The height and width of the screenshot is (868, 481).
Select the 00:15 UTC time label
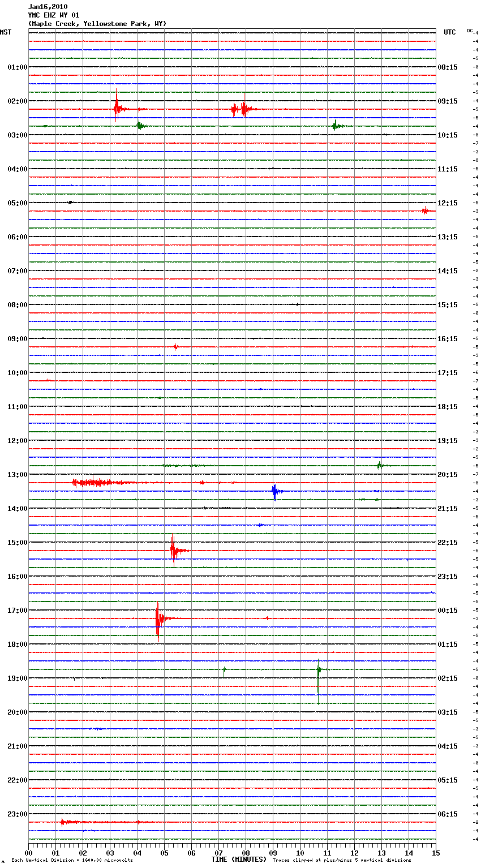448,611
